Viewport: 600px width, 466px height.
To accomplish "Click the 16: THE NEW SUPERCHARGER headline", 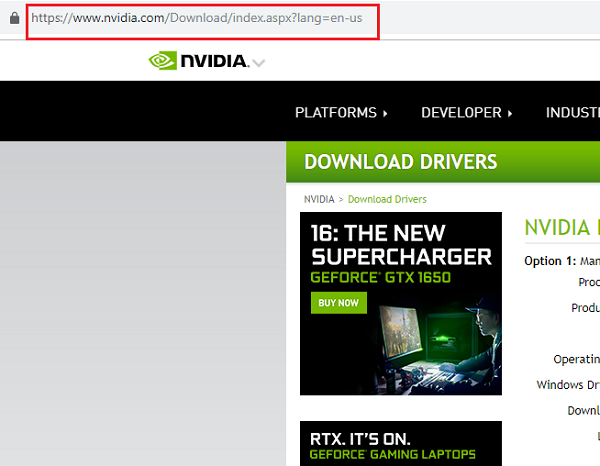I will pos(400,244).
